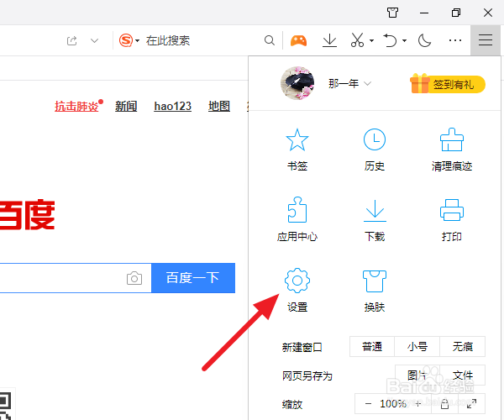Click the search magnifier icon

click(270, 40)
